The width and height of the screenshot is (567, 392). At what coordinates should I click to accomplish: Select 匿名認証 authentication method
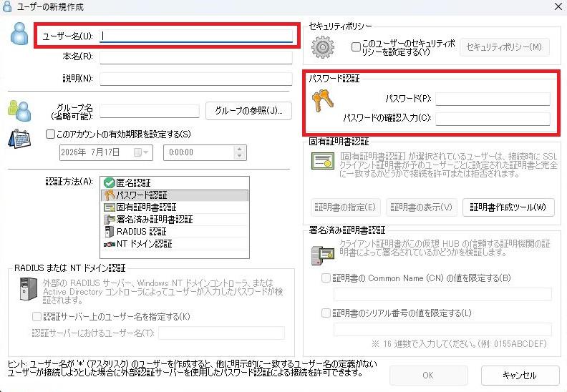pyautogui.click(x=175, y=183)
